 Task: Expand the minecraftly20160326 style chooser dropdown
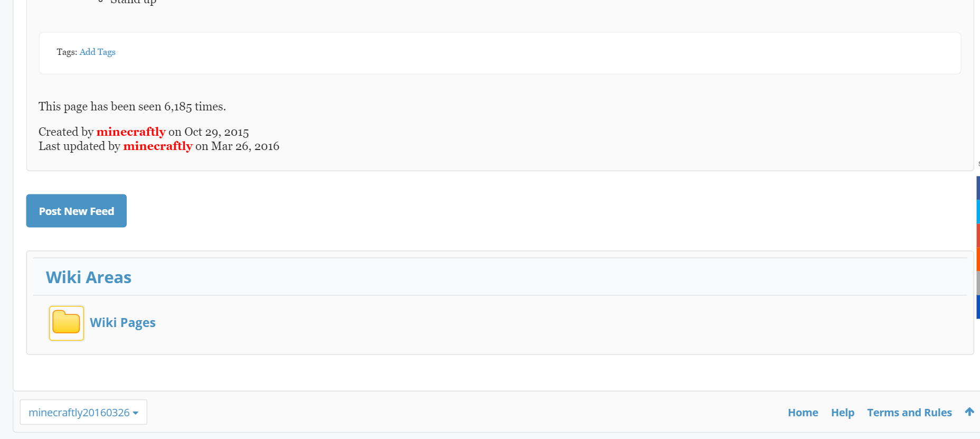pos(83,412)
